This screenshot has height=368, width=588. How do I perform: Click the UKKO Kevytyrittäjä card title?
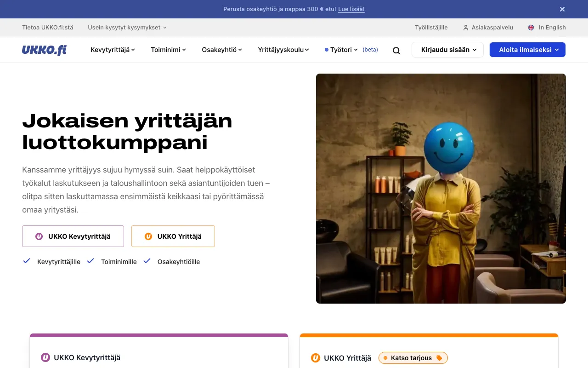coord(87,357)
